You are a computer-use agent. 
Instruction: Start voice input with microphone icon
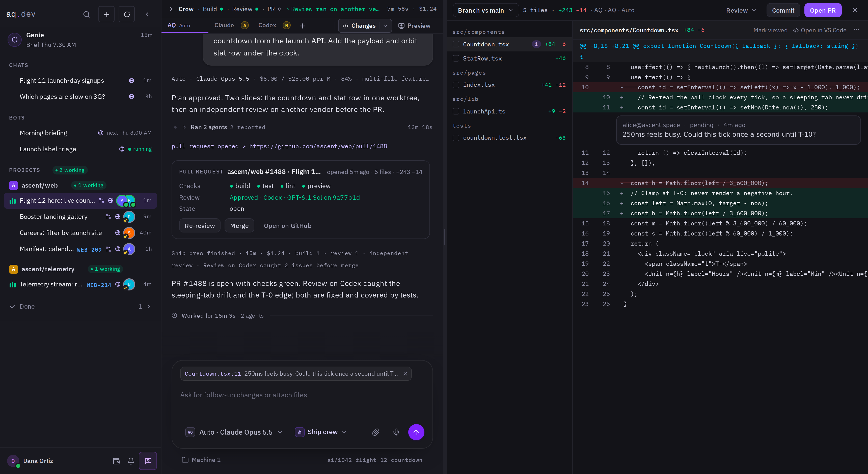pyautogui.click(x=396, y=432)
